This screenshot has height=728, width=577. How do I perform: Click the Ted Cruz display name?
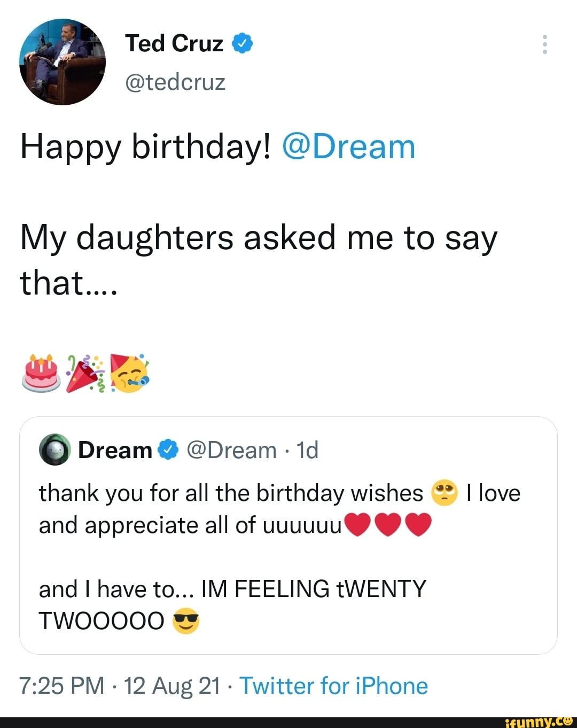[x=174, y=43]
